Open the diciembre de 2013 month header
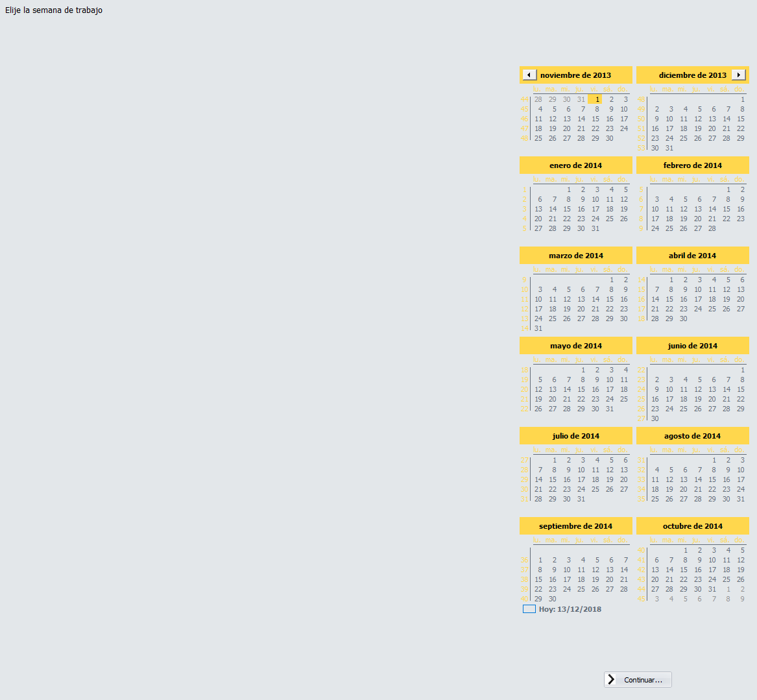 coord(692,75)
